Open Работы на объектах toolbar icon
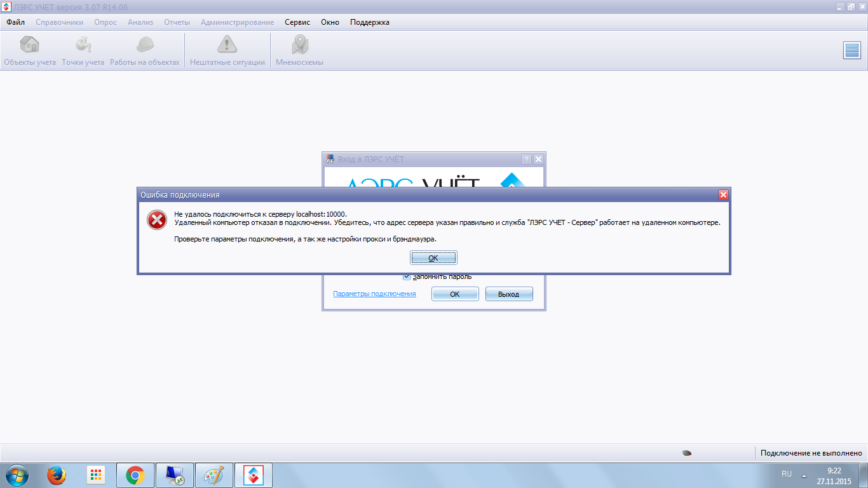The width and height of the screenshot is (868, 488). [145, 51]
